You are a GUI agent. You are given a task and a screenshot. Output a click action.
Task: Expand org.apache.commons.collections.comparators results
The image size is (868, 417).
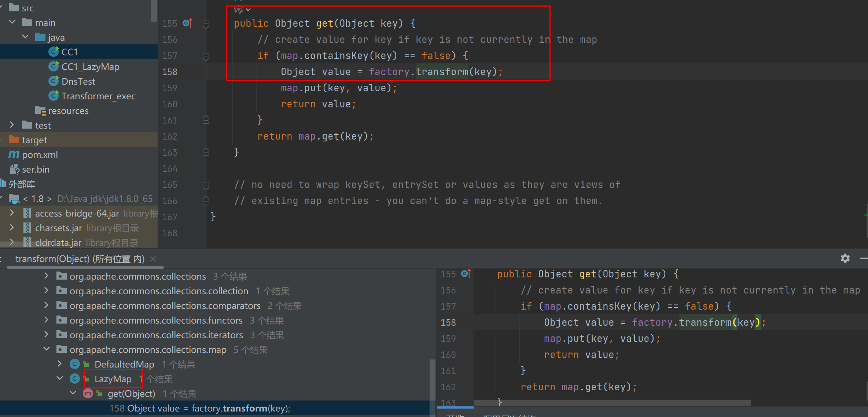coord(46,305)
